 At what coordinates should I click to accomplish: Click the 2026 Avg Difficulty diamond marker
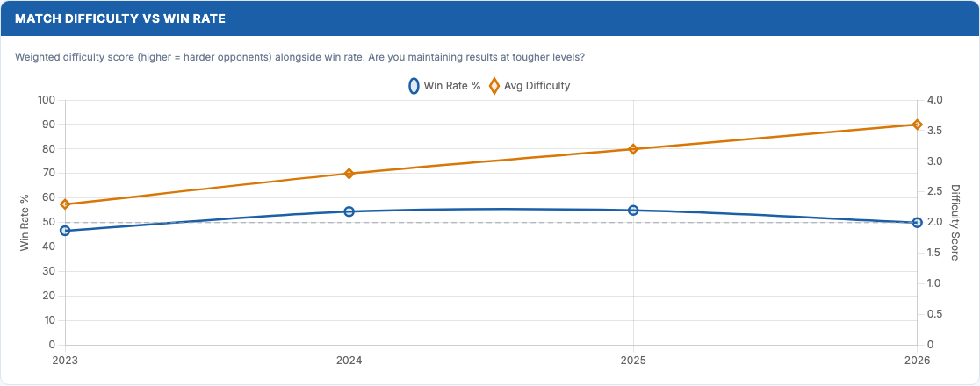918,125
